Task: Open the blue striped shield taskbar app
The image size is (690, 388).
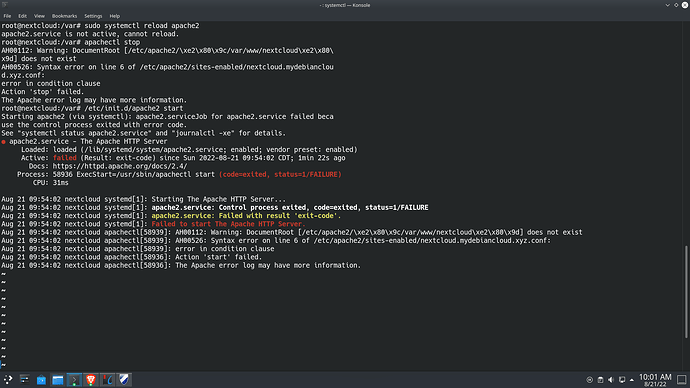Action: (124, 380)
